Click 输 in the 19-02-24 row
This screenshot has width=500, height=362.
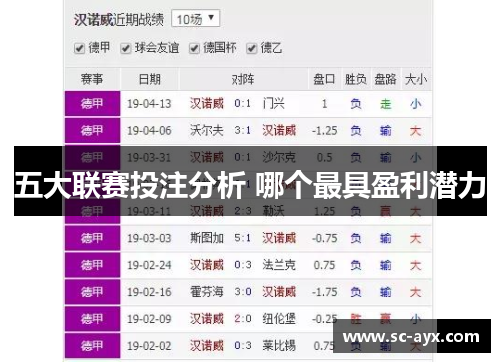pyautogui.click(x=385, y=265)
